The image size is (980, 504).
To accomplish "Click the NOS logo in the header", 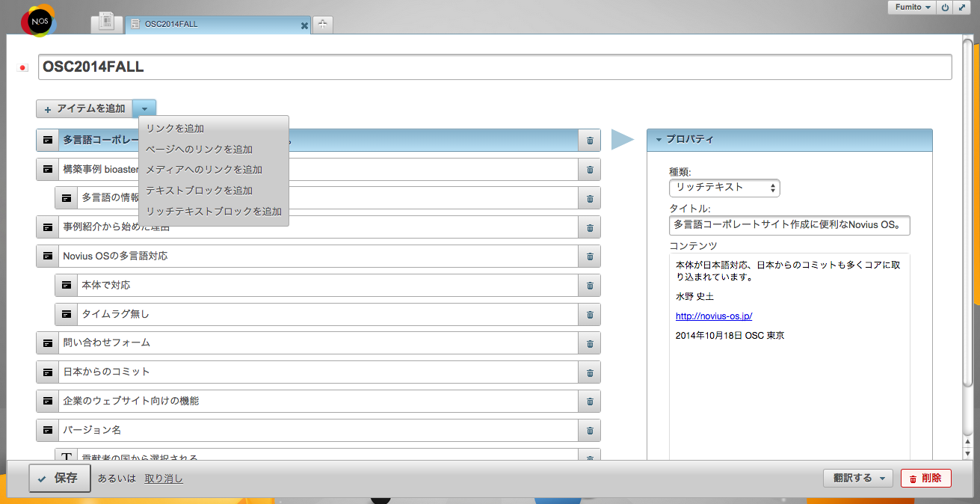I will pyautogui.click(x=38, y=22).
